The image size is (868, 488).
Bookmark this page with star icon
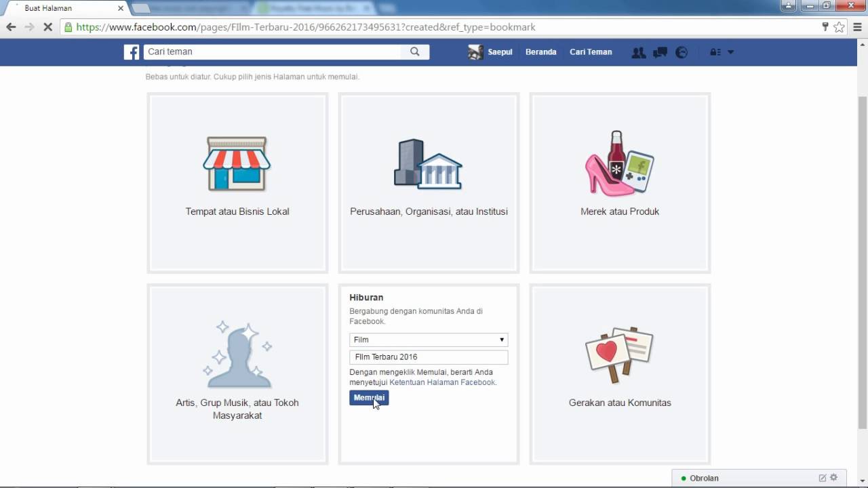tap(840, 27)
